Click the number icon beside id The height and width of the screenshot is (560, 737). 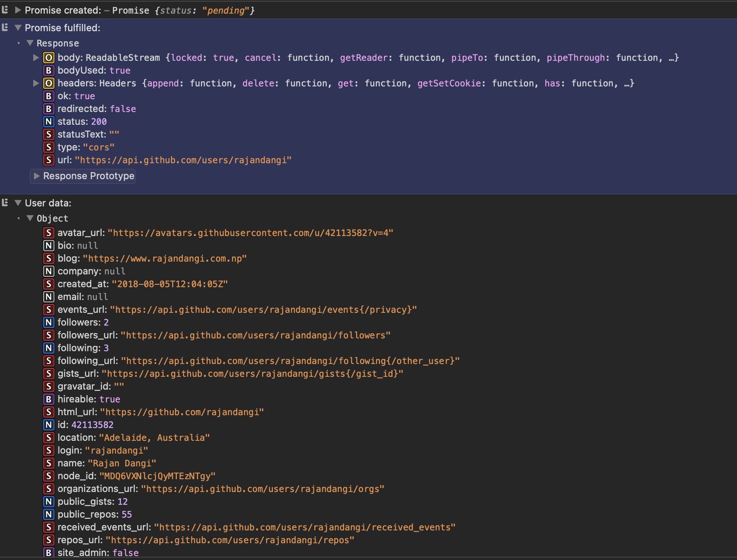point(48,425)
